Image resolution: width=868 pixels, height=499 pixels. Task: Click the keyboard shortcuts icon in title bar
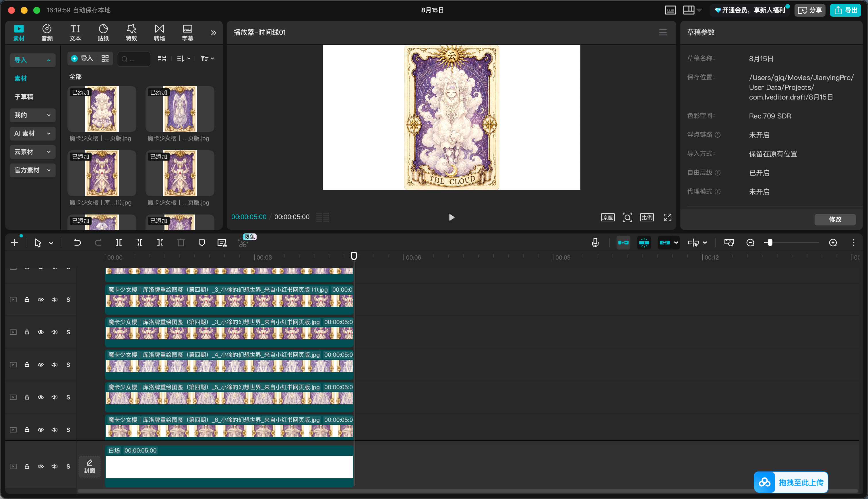click(670, 10)
